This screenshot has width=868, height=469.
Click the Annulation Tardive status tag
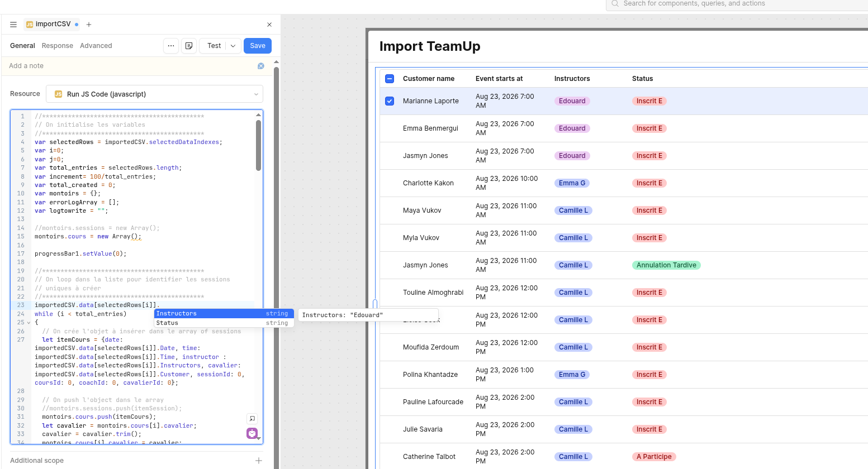[x=666, y=265]
